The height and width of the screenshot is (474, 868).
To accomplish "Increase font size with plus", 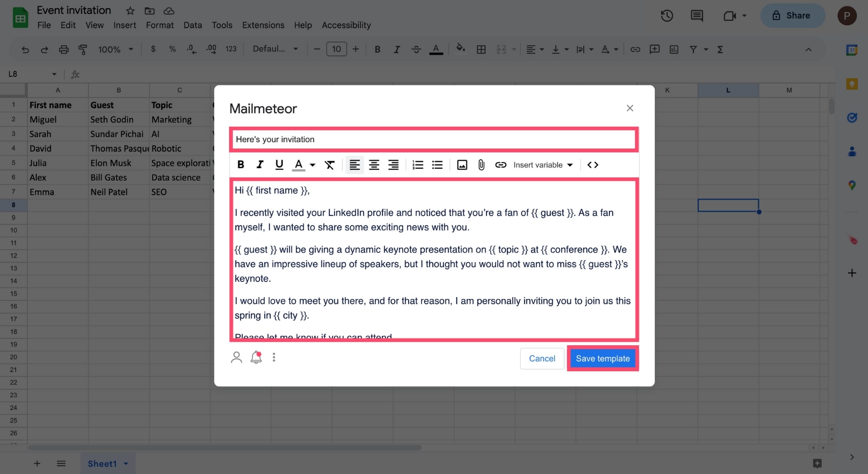I will pyautogui.click(x=356, y=49).
